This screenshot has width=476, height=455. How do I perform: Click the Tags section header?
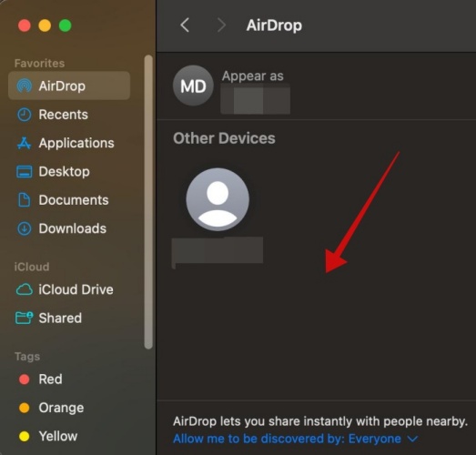point(27,357)
